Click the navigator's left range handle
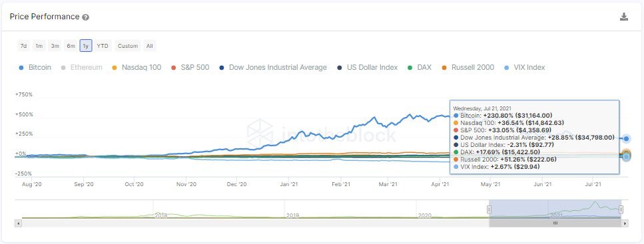This screenshot has width=644, height=244. tap(489, 209)
